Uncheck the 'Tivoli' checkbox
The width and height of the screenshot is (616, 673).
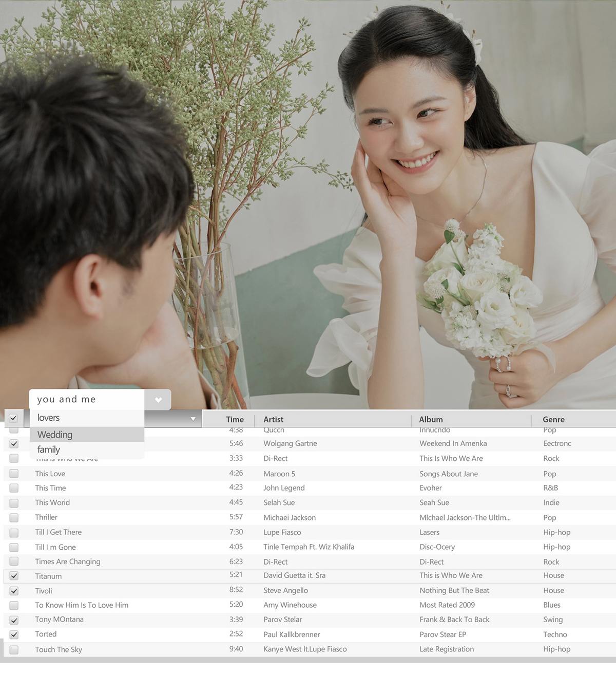14,591
